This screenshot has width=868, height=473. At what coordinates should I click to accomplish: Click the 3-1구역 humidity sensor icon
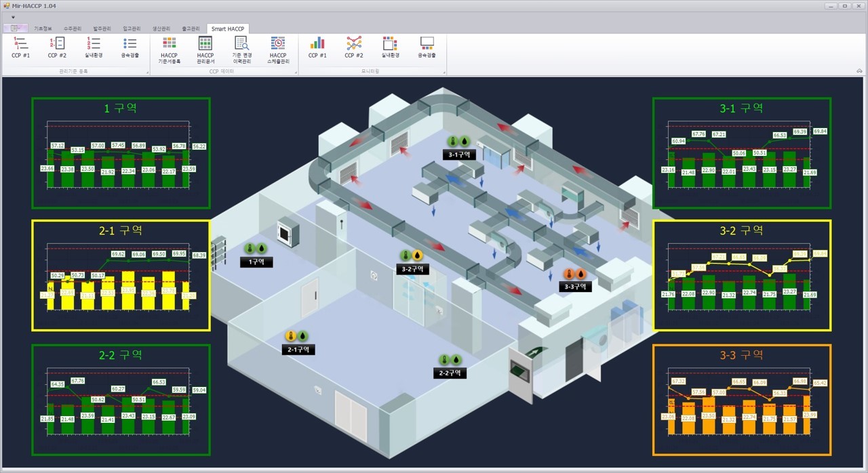click(465, 141)
